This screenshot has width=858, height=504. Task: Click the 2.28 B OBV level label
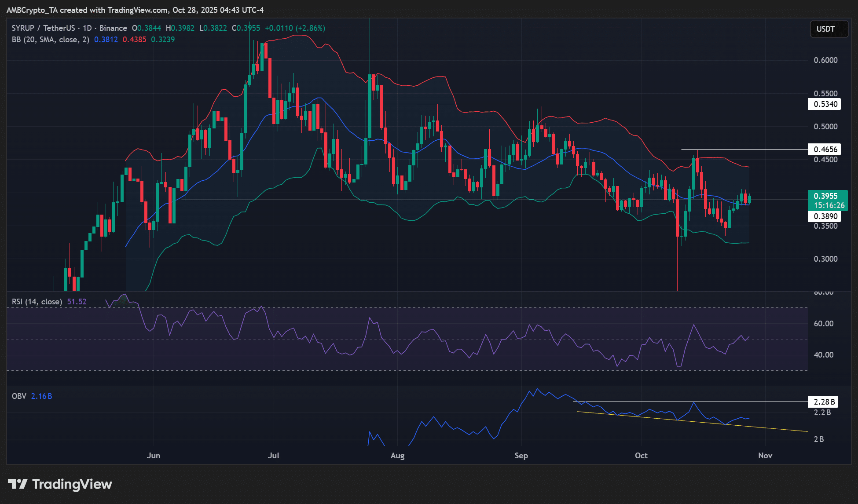[824, 402]
